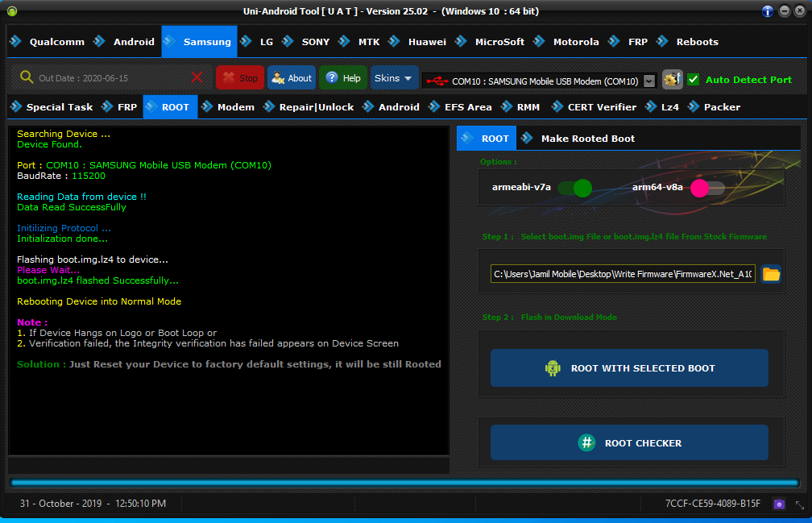Open the Samsung Android sub-tab

[x=391, y=107]
